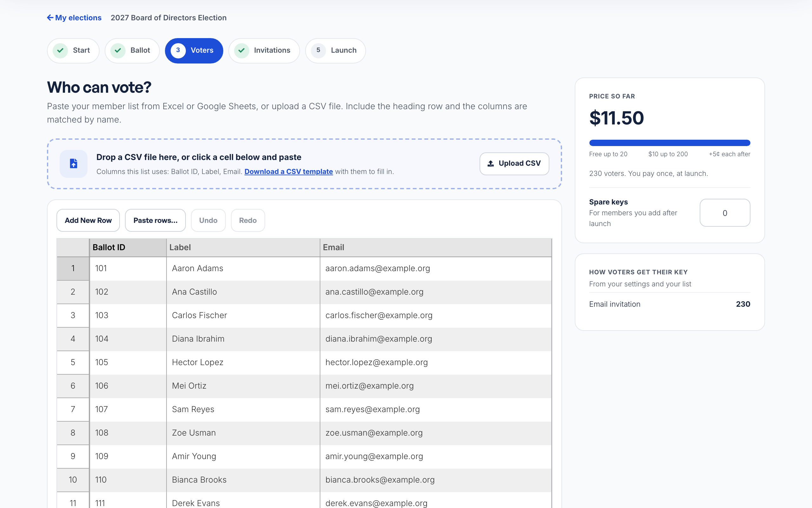Click amir.young@example.org email cell
Viewport: 812px width, 508px height.
(x=436, y=456)
